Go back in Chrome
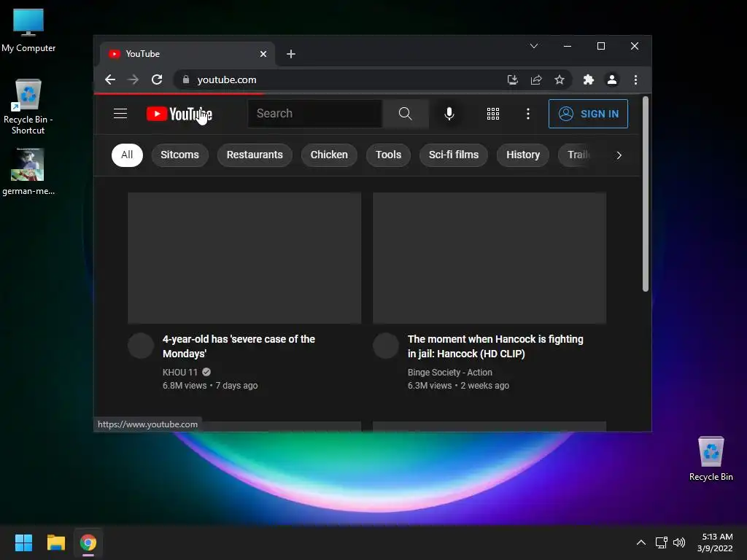This screenshot has width=747, height=560. coord(110,79)
